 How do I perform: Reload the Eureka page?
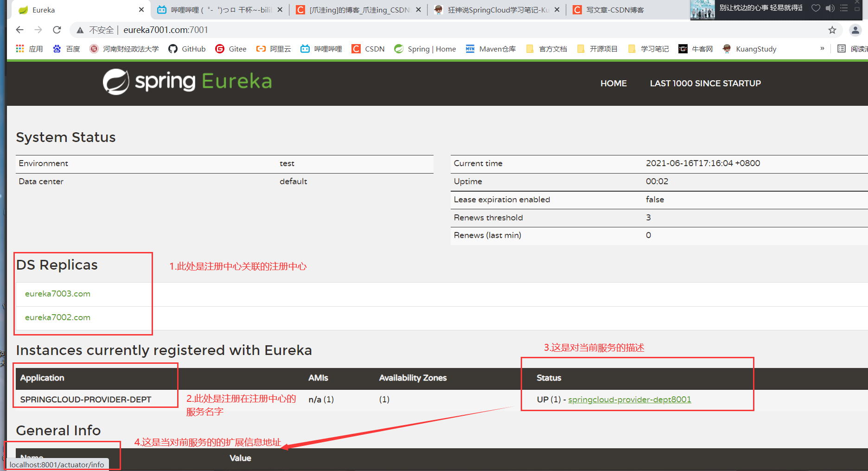[57, 30]
